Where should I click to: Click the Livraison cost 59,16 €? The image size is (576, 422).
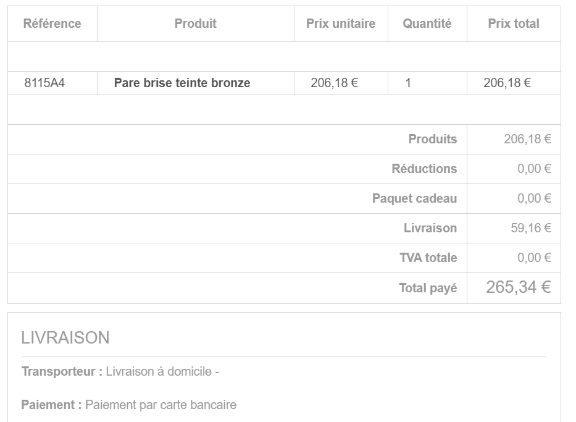(531, 228)
